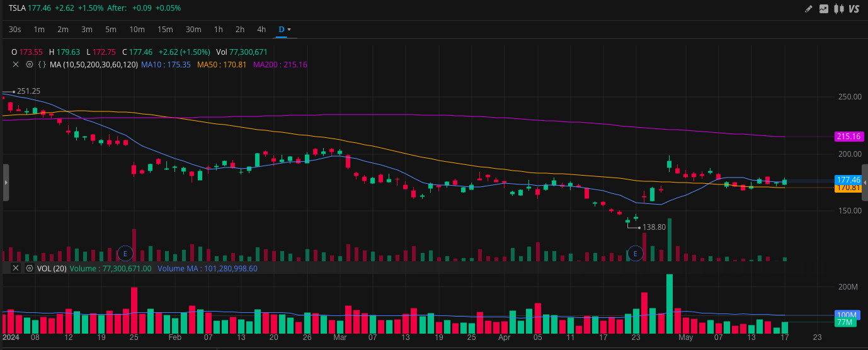Switch to the 5m interval
The width and height of the screenshot is (868, 350).
(111, 30)
